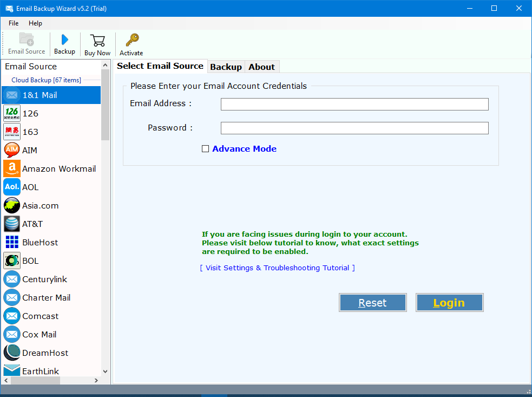Select the EarthLink text entry
This screenshot has width=532, height=397.
coord(41,371)
